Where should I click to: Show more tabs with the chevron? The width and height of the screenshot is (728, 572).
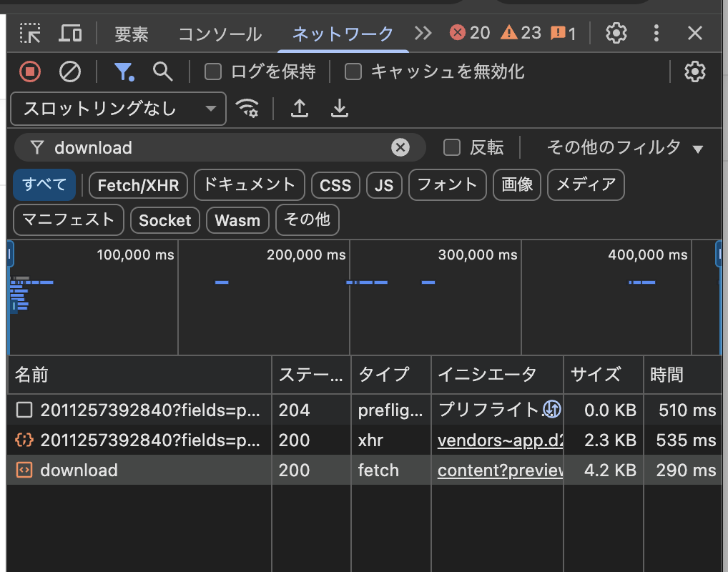(423, 33)
